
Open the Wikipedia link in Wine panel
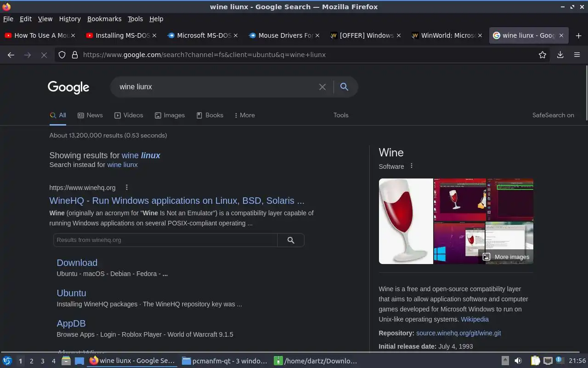pos(475,319)
